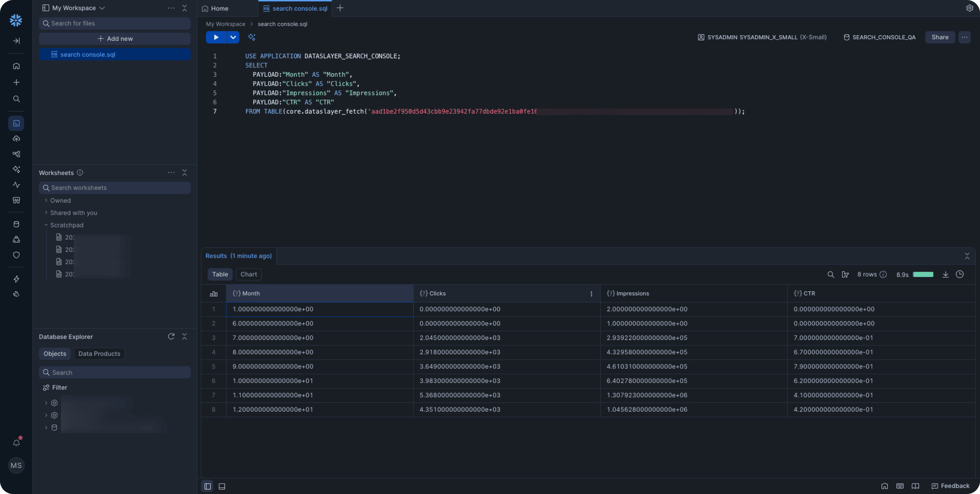Click the results filter funnel icon
This screenshot has height=494, width=980.
coord(845,274)
